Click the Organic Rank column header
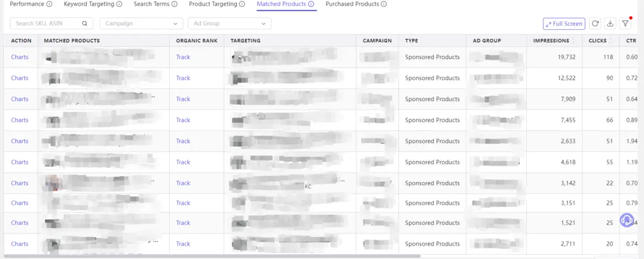This screenshot has height=259, width=644. coord(197,41)
